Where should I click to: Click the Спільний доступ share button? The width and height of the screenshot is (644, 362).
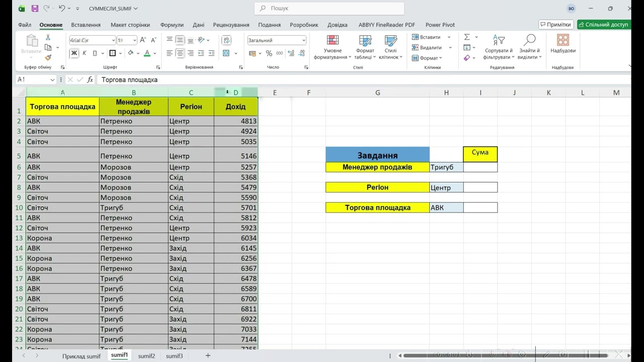(x=603, y=25)
